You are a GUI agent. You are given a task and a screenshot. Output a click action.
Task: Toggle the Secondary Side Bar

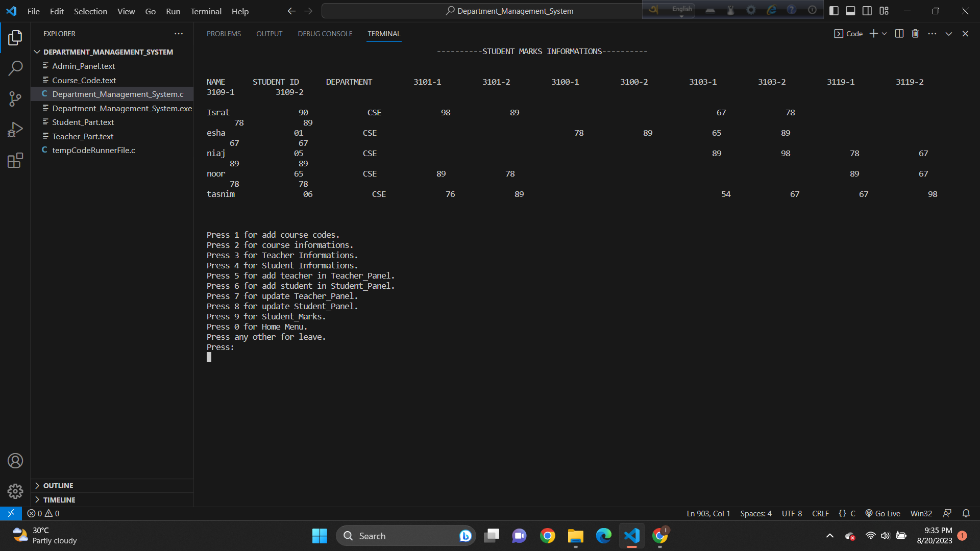(867, 10)
